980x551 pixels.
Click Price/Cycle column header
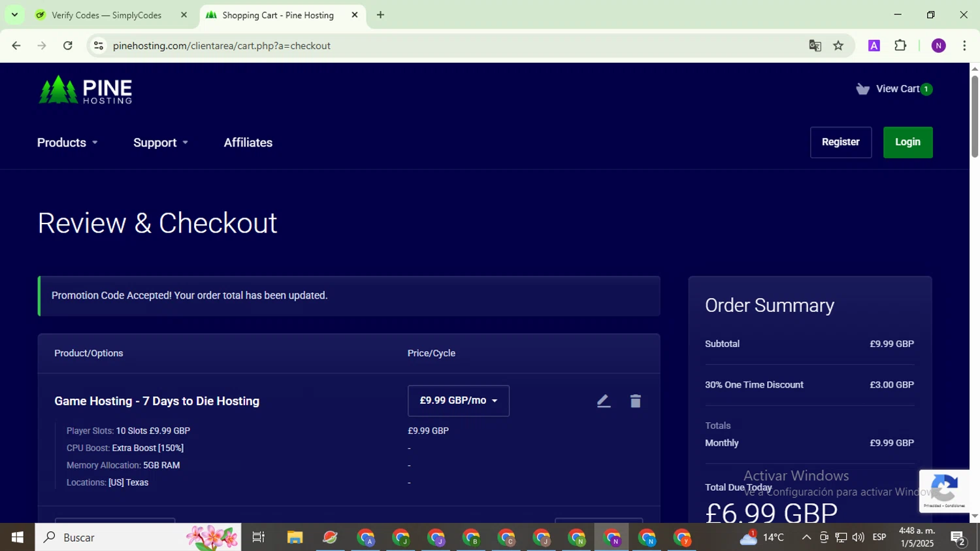coord(431,353)
